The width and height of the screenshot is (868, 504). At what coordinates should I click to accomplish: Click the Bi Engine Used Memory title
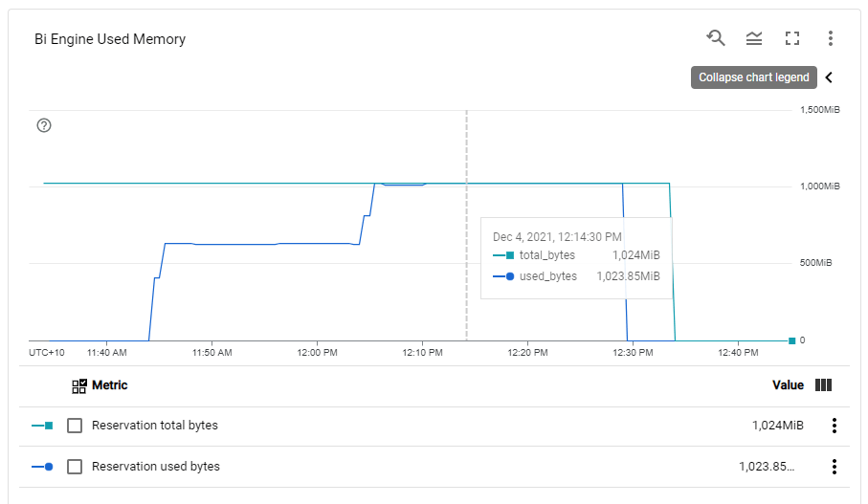pyautogui.click(x=110, y=39)
